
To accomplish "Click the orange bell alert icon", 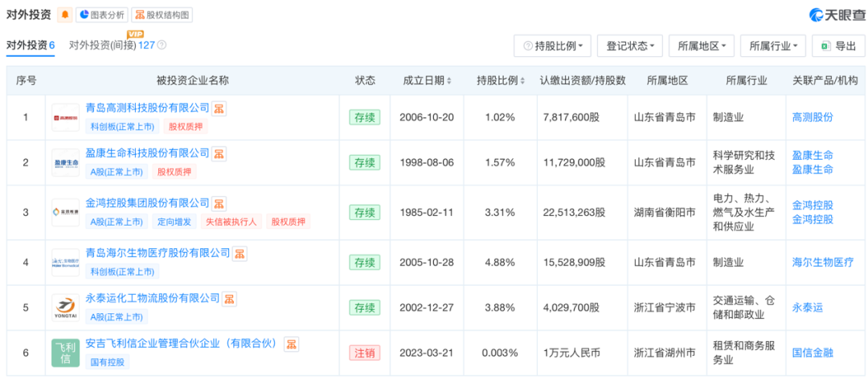I will click(x=64, y=14).
